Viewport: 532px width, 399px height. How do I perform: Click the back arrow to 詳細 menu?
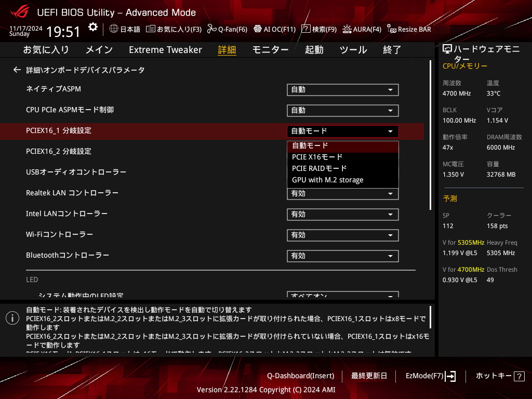[x=17, y=70]
